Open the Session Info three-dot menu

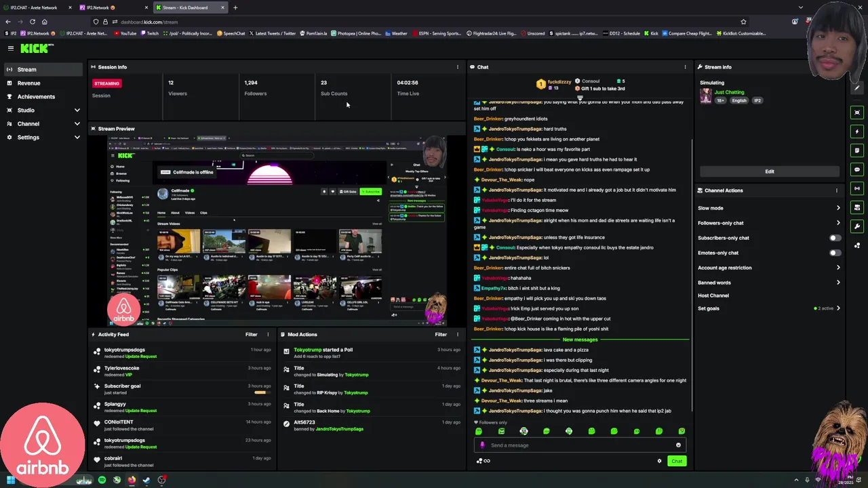click(x=457, y=67)
